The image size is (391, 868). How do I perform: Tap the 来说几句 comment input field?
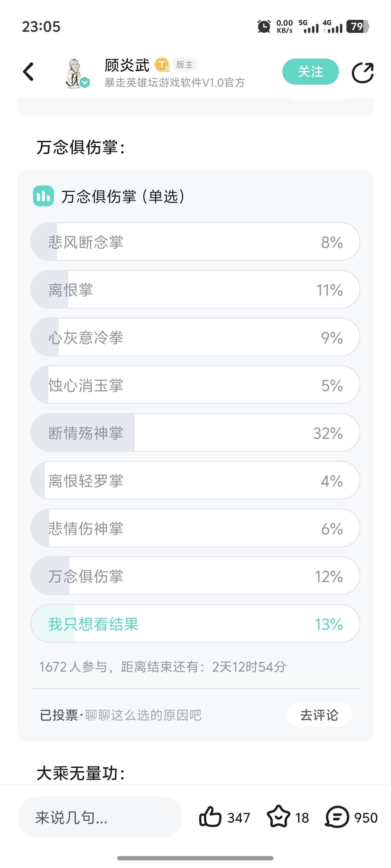click(x=100, y=817)
